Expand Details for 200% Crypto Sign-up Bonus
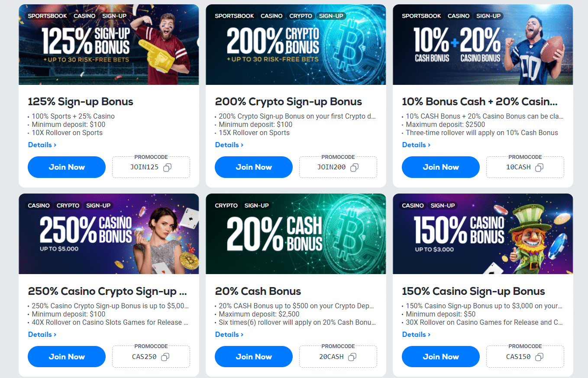 pos(229,145)
